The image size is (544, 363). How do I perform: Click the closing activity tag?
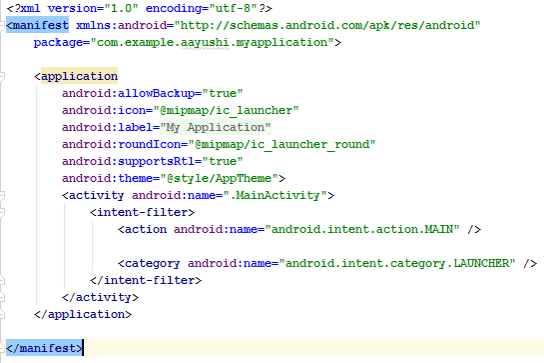[x=100, y=297]
